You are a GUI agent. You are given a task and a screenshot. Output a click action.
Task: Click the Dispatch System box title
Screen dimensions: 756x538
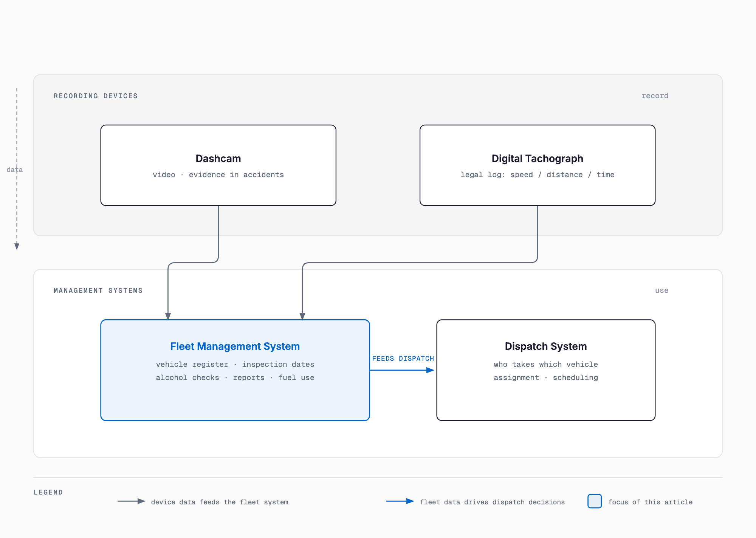(546, 346)
